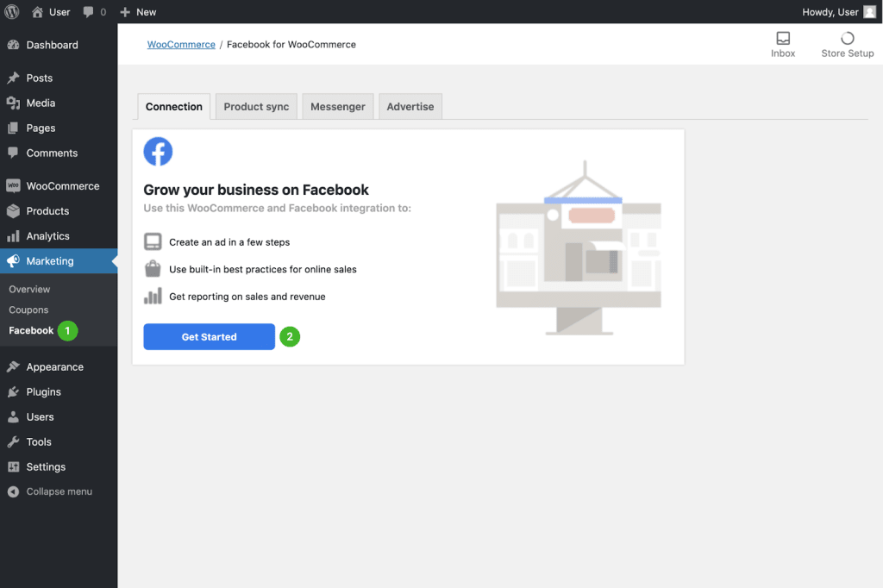Click the Dashboard gauge icon
The height and width of the screenshot is (588, 883).
pyautogui.click(x=14, y=45)
